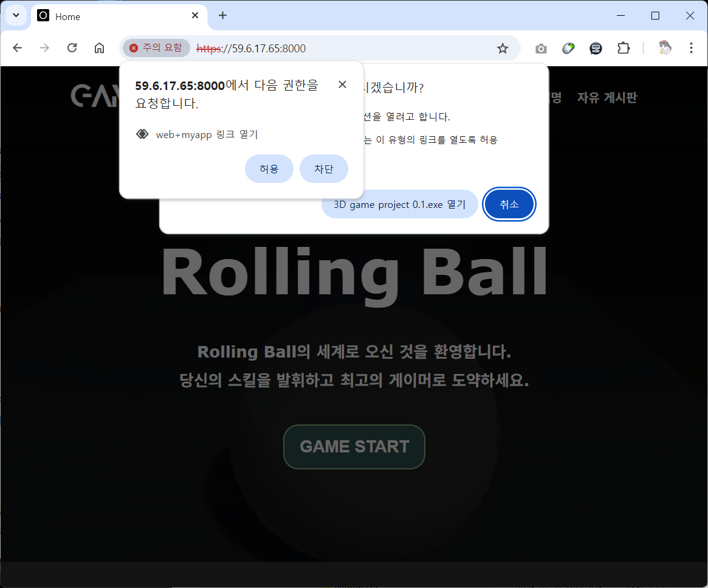Screen dimensions: 708x588
Task: Bookmark this page with star icon
Action: [x=503, y=49]
